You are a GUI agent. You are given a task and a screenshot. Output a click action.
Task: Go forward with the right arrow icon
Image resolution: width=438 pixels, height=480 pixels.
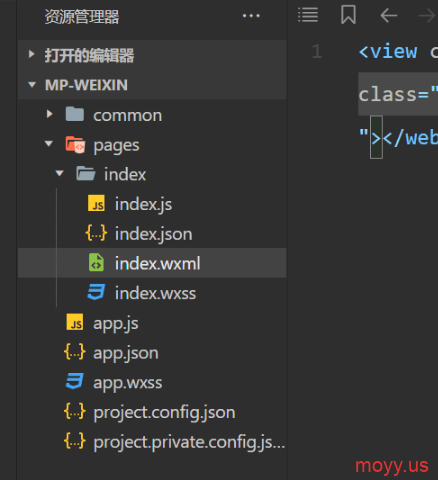428,15
